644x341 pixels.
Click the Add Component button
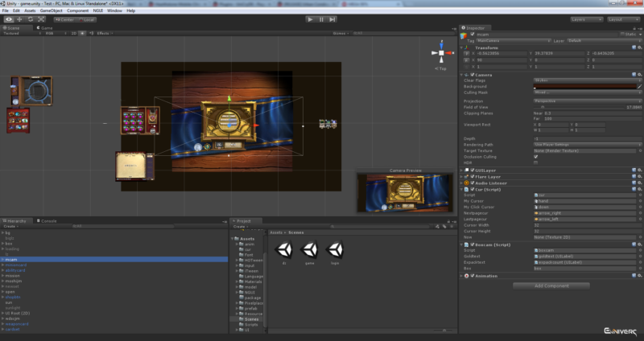coord(551,286)
